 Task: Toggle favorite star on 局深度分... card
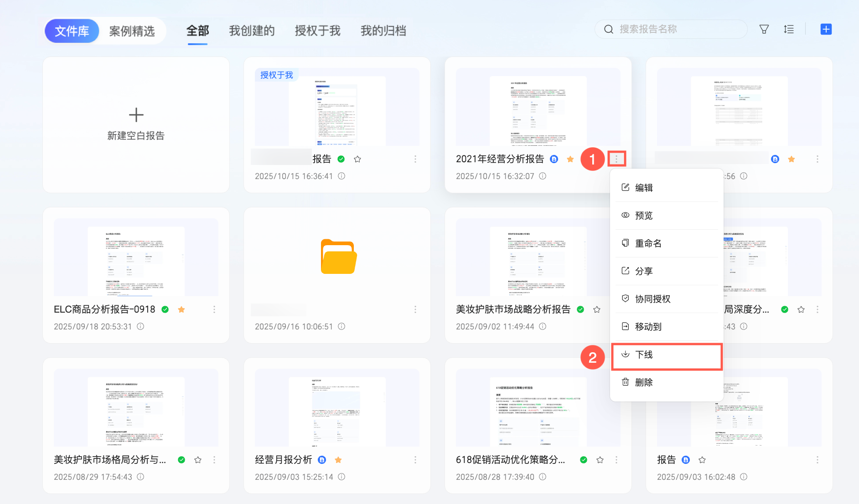801,309
